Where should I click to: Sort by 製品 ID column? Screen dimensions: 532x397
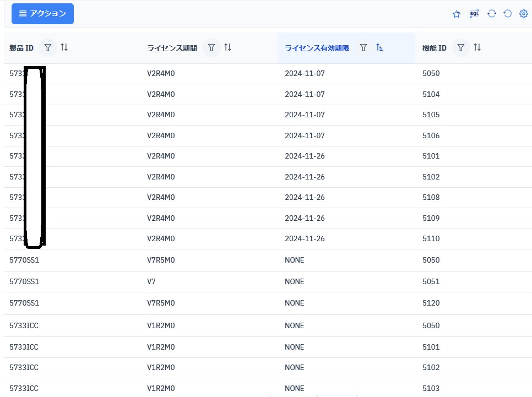tap(64, 47)
